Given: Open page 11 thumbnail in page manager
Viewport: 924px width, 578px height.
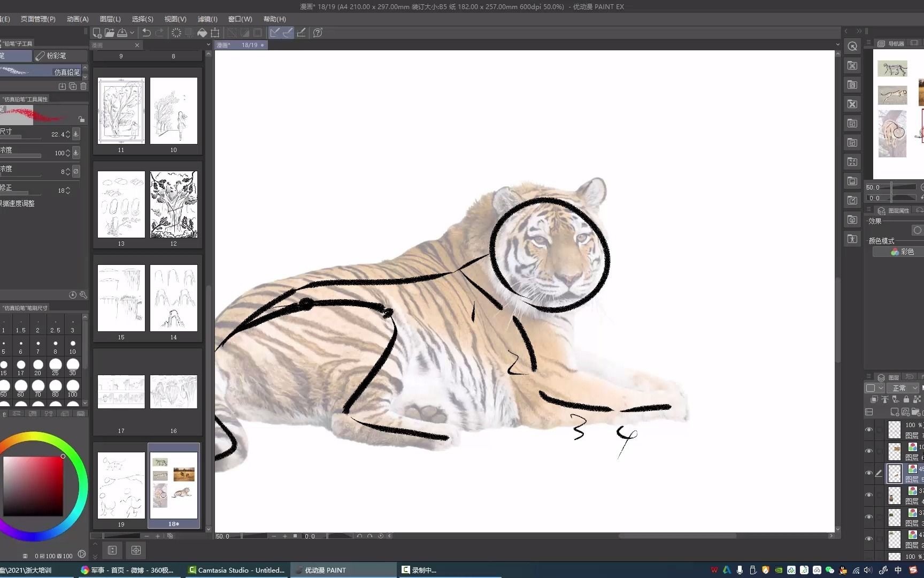Looking at the screenshot, I should pos(121,111).
